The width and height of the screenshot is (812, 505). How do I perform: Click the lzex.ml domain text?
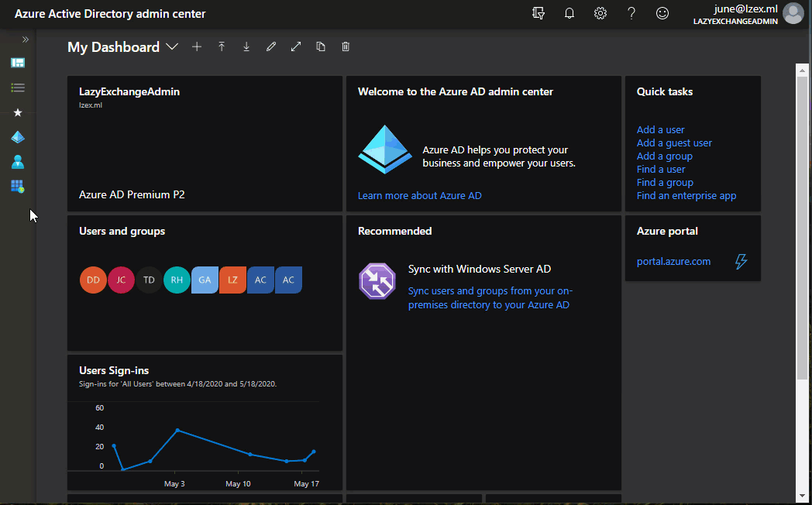pos(91,105)
